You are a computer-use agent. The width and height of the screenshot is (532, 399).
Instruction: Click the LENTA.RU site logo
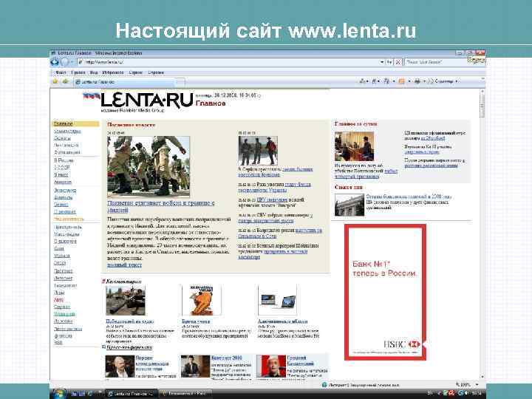pos(147,100)
